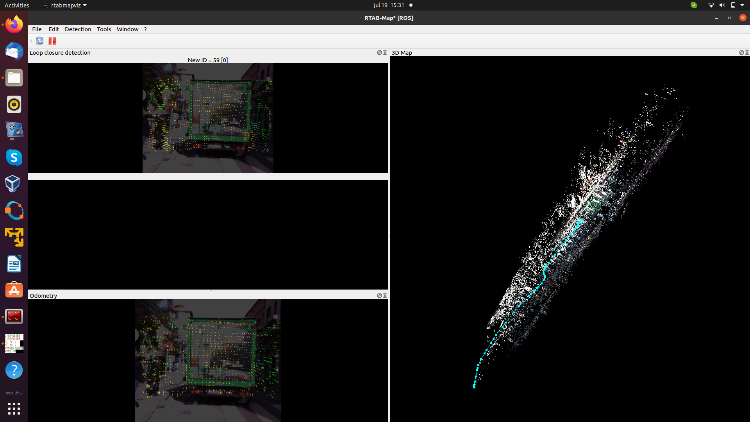This screenshot has height=422, width=750.
Task: Click the pause button in RTAB-Map toolbar
Action: pyautogui.click(x=52, y=41)
